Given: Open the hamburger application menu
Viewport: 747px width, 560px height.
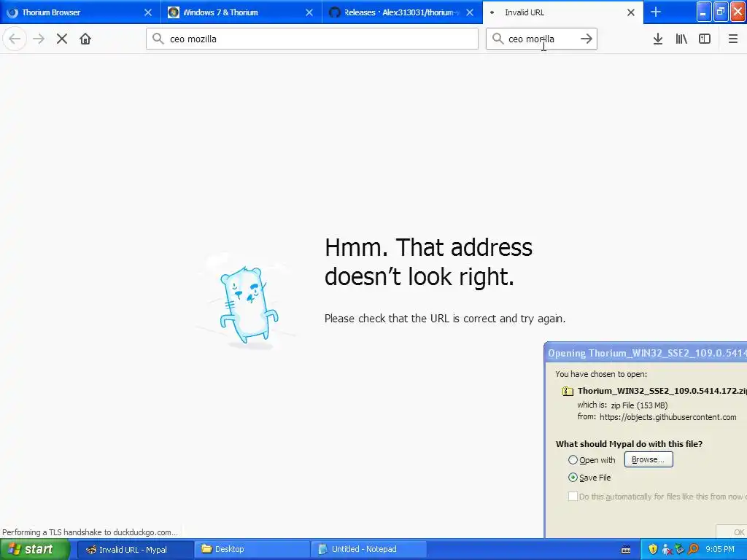Looking at the screenshot, I should coord(732,39).
